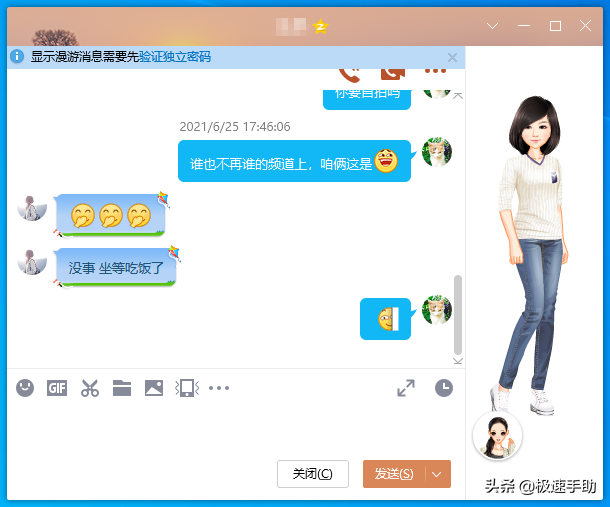Open message history clock icon

pos(444,388)
